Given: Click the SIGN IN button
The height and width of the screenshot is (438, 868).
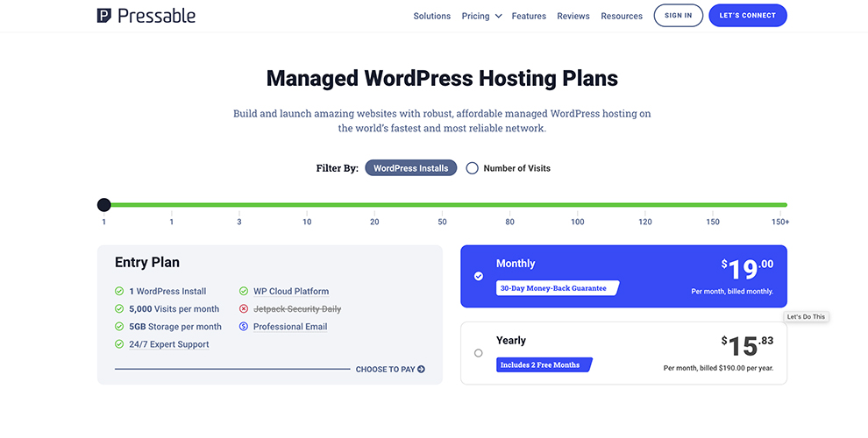Looking at the screenshot, I should 678,16.
